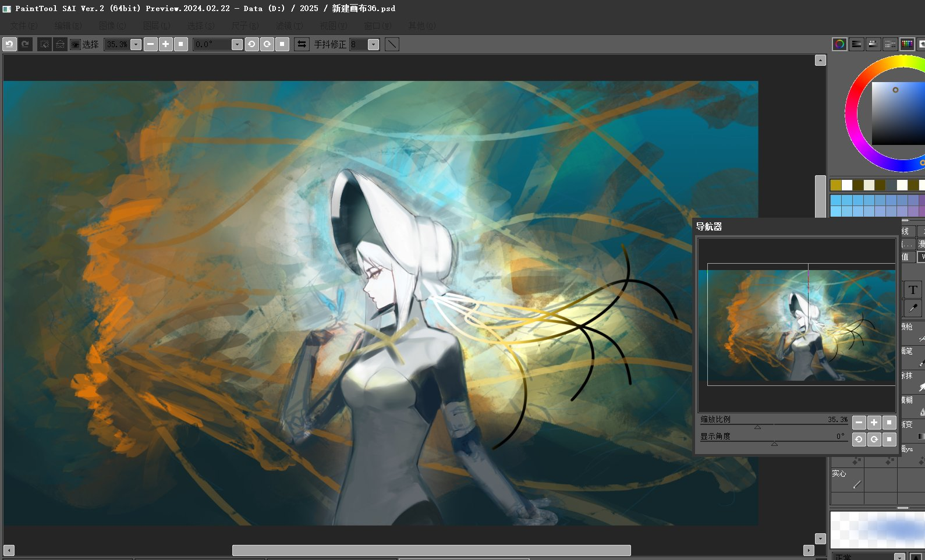This screenshot has height=560, width=925.
Task: Select the Text tool (T)
Action: pyautogui.click(x=912, y=290)
